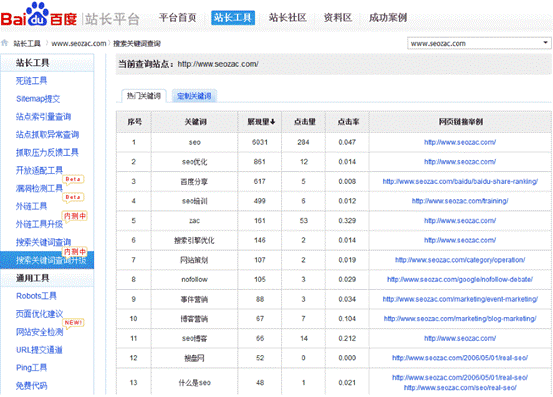Select the 站长工具 nav tab
The height and width of the screenshot is (397, 553).
pos(233,18)
